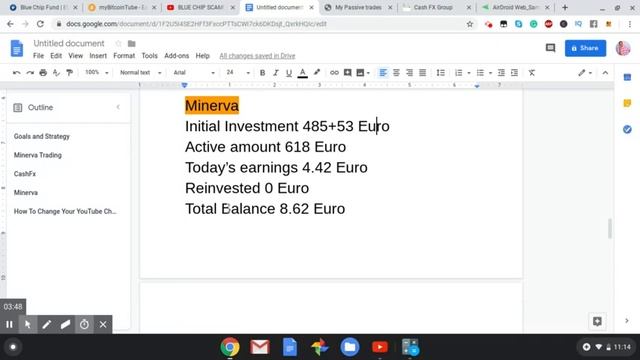This screenshot has height=360, width=640.
Task: Click the Insert link icon
Action: coord(334,73)
